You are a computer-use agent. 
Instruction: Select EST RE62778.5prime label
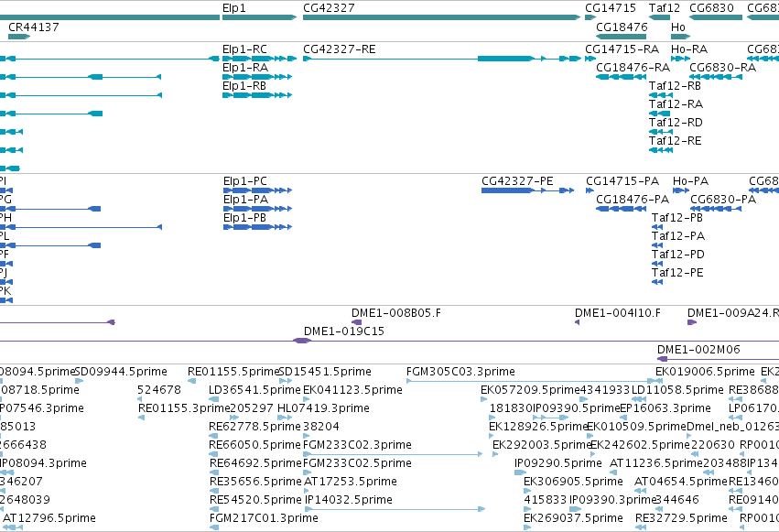[x=254, y=427]
